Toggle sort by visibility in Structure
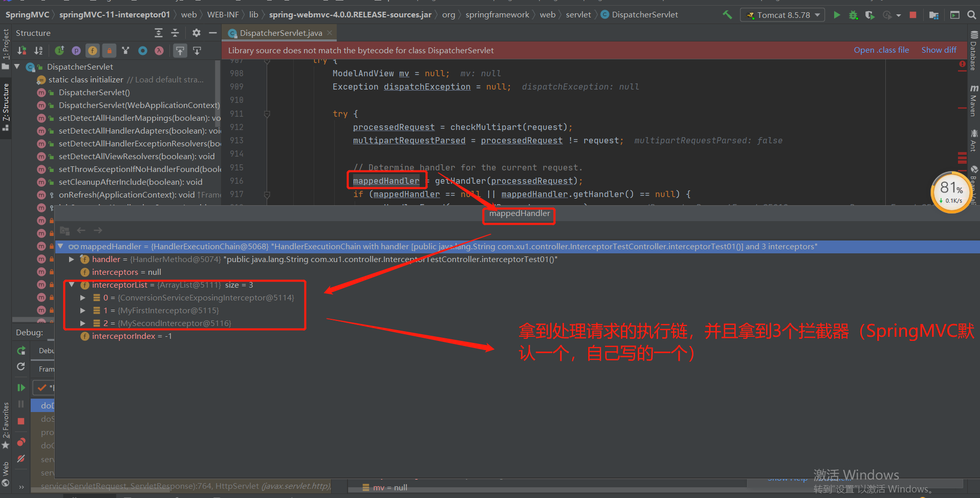 coord(22,51)
